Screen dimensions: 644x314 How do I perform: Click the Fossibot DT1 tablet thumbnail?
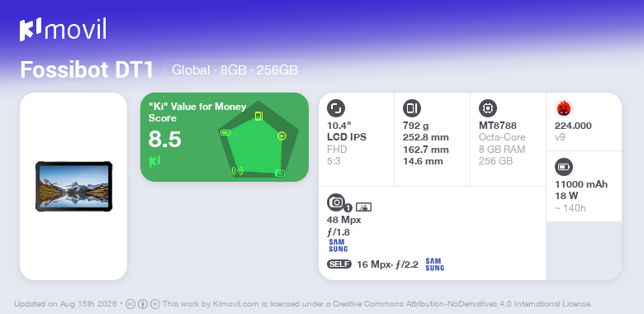(74, 186)
